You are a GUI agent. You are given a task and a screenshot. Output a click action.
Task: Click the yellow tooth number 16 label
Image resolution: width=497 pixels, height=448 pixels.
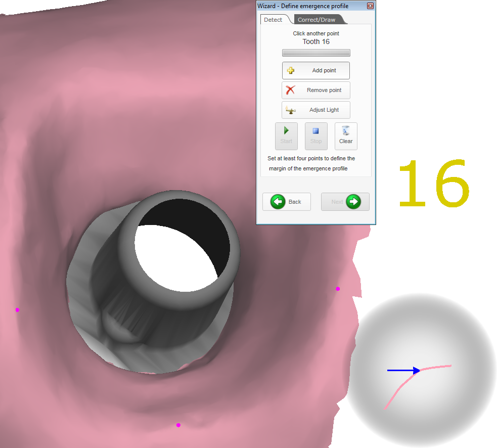click(x=434, y=183)
